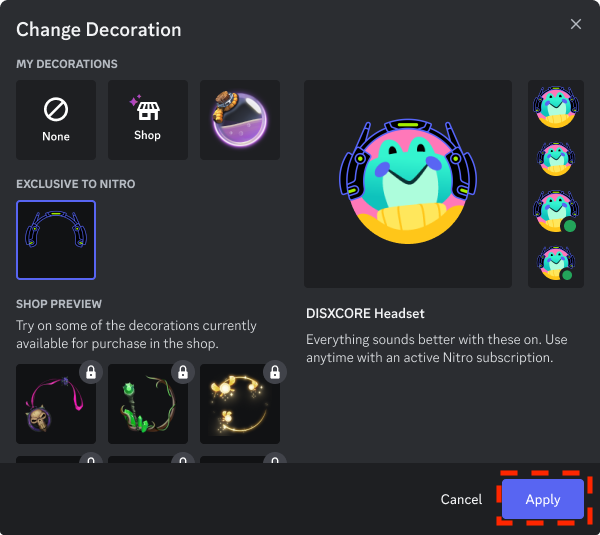Click the large avatar preview image
600x535 pixels.
408,182
